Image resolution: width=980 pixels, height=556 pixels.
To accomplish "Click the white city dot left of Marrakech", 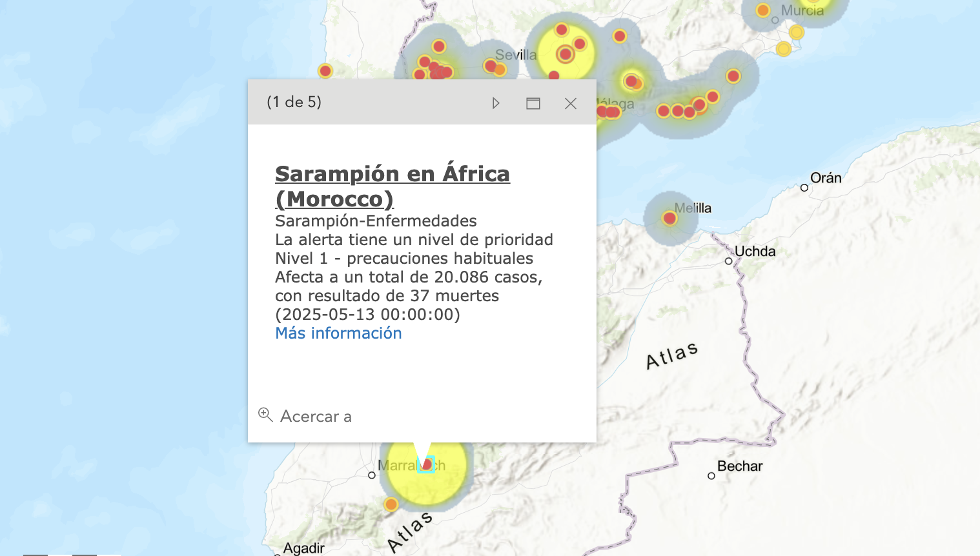I will pyautogui.click(x=371, y=475).
